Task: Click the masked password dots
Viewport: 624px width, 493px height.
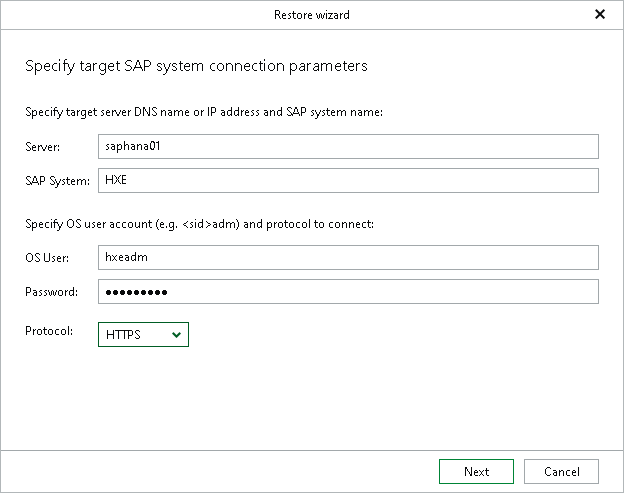Action: (x=137, y=292)
